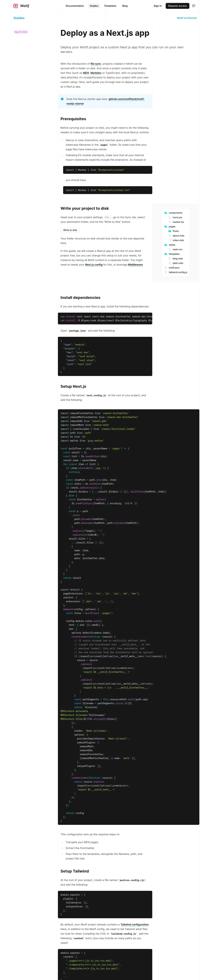Open the Tailwind configuration link
The height and width of the screenshot is (980, 210).
click(x=135, y=924)
